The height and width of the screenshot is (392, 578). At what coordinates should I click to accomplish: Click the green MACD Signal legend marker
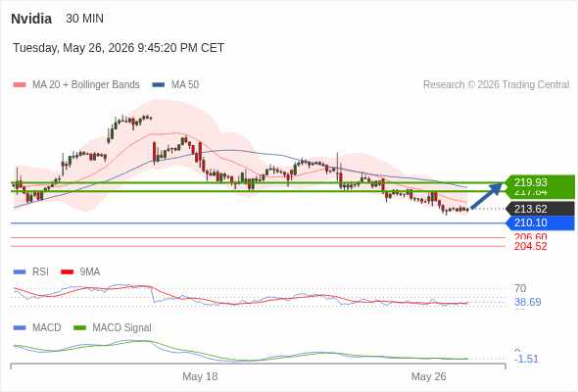click(79, 327)
